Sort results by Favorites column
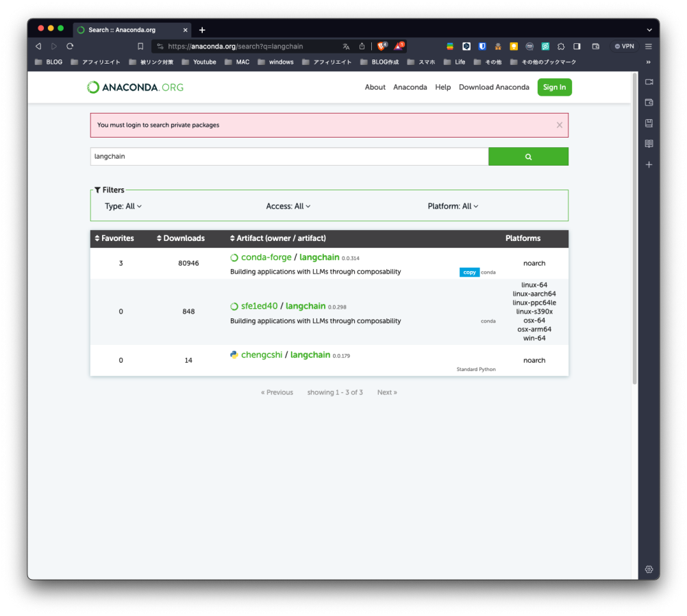The image size is (687, 616). (114, 238)
